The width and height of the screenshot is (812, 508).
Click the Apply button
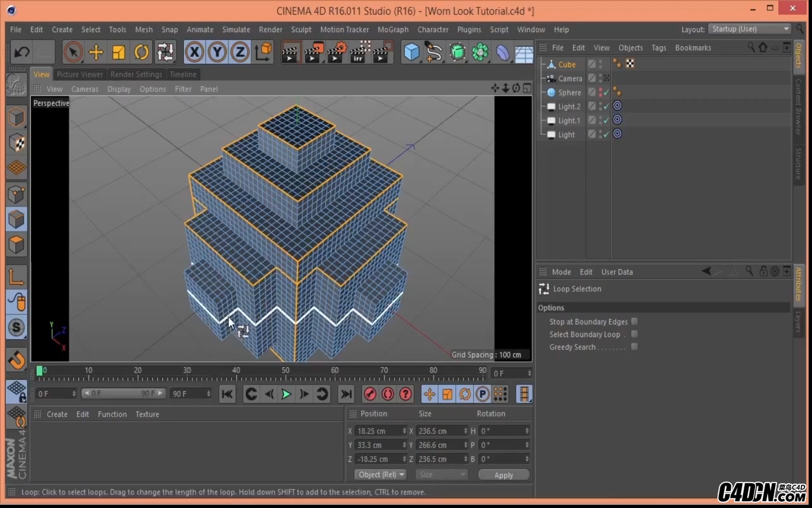[504, 475]
